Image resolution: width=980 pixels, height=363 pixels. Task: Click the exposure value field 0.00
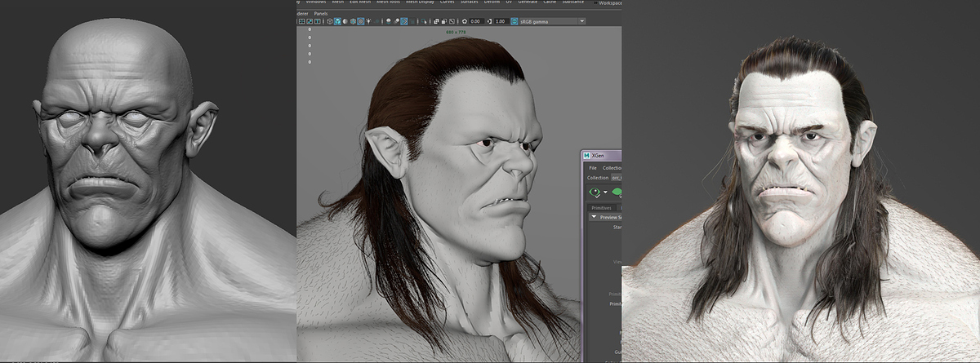pyautogui.click(x=476, y=21)
